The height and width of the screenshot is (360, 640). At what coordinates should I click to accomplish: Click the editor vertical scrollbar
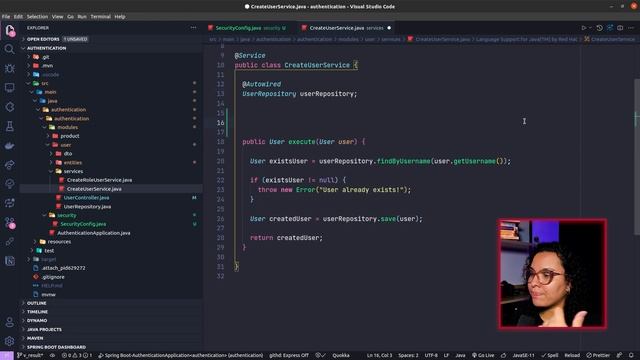click(637, 157)
